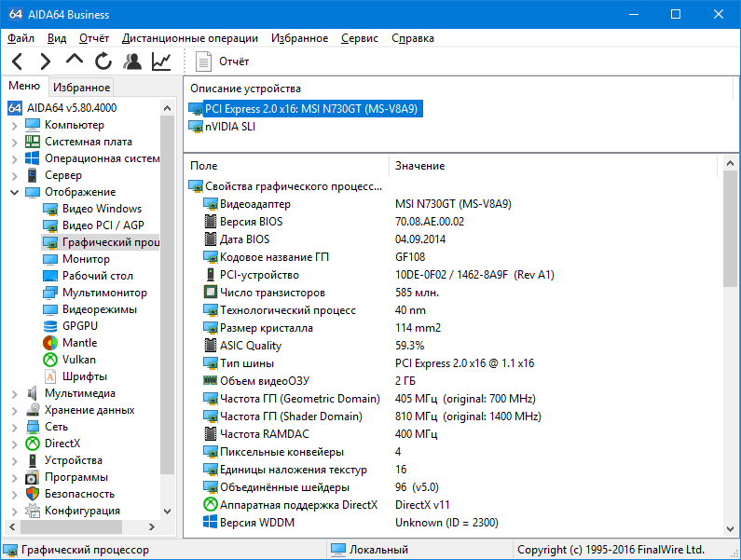Viewport: 741px width, 560px height.
Task: Expand the Устройства tree node
Action: pos(14,460)
